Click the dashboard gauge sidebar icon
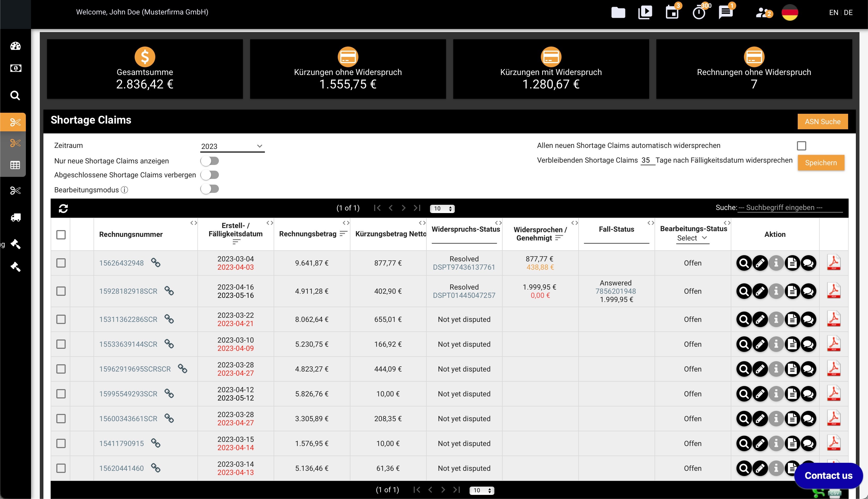868x499 pixels. [16, 46]
